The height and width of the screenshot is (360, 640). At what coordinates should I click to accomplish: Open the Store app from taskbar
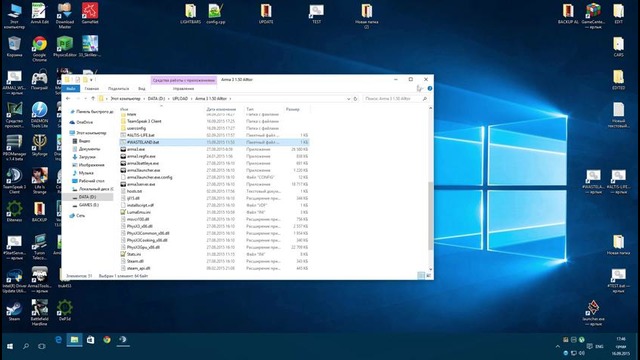91,340
